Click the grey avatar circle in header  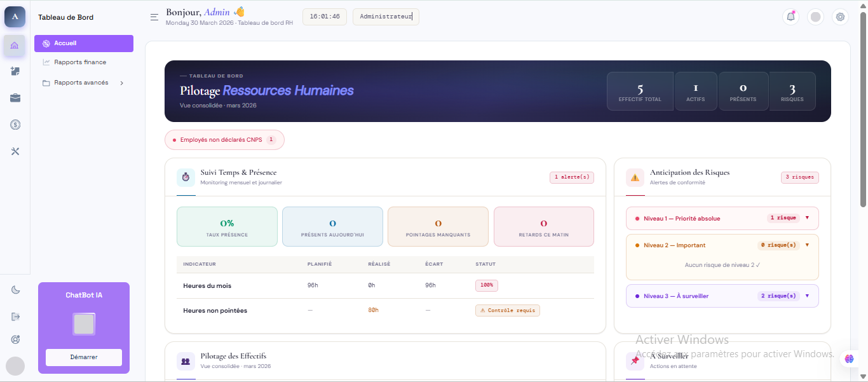(815, 17)
